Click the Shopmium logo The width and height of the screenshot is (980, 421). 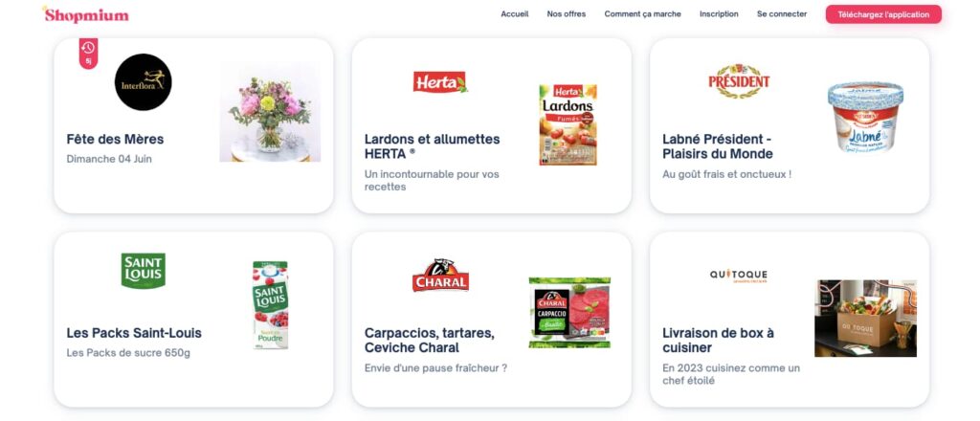(85, 14)
